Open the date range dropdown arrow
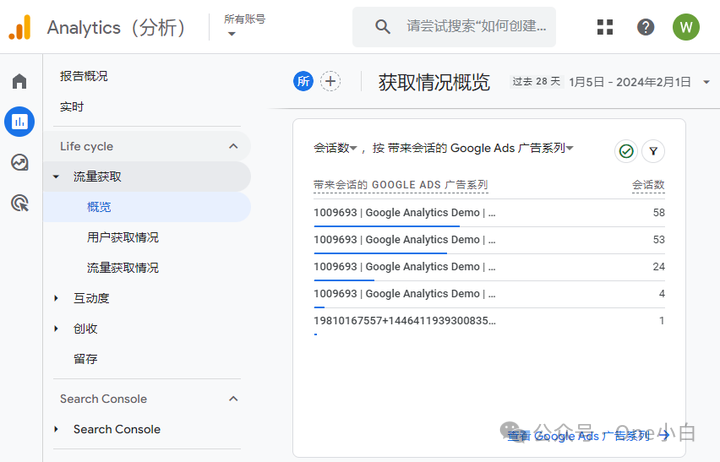The width and height of the screenshot is (720, 462). click(706, 82)
